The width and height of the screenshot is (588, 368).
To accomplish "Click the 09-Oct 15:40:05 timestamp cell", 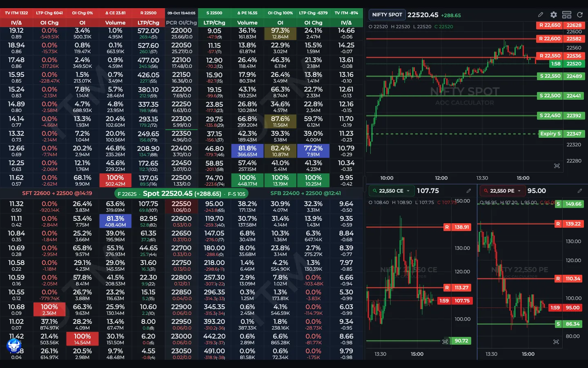I will pos(181,13).
